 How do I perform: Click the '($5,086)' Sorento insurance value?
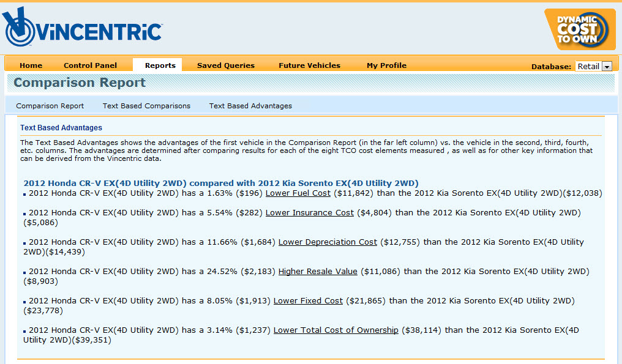point(41,223)
